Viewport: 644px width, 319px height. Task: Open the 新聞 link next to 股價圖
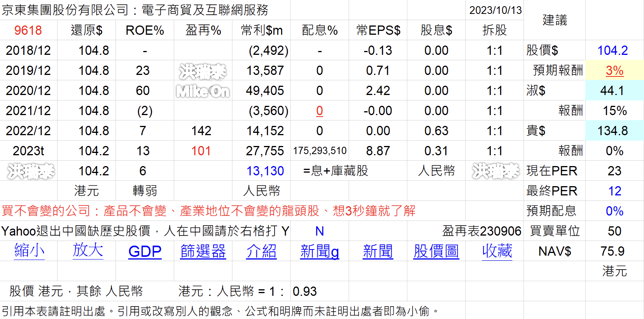point(378,251)
